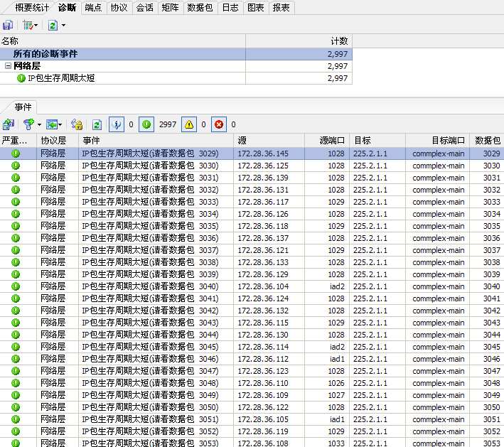Click the green refresh icon in the top toolbar
Image resolution: width=504 pixels, height=447 pixels.
pyautogui.click(x=53, y=25)
